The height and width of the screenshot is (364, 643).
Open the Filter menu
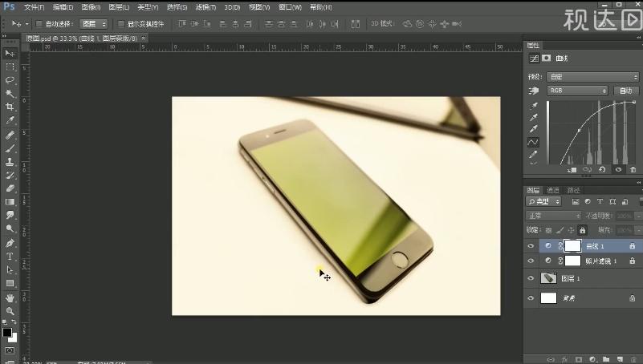point(204,7)
